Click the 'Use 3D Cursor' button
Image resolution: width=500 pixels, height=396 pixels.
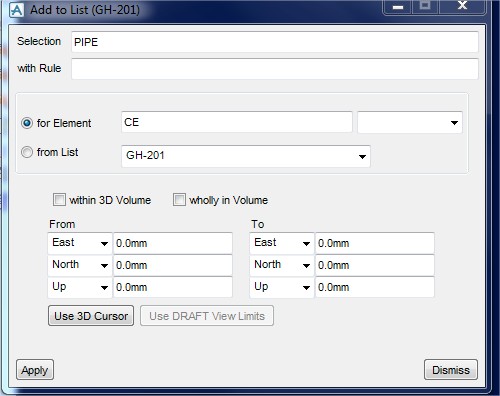coord(91,316)
